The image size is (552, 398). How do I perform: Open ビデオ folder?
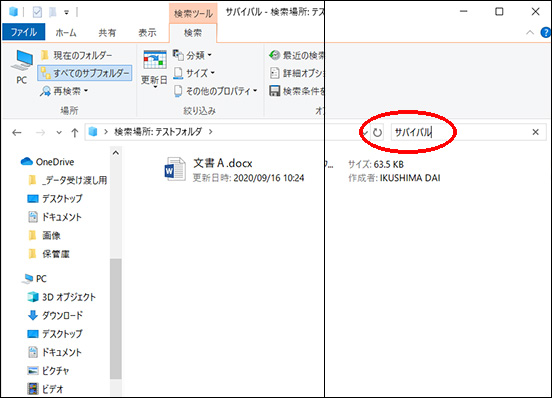pos(45,389)
